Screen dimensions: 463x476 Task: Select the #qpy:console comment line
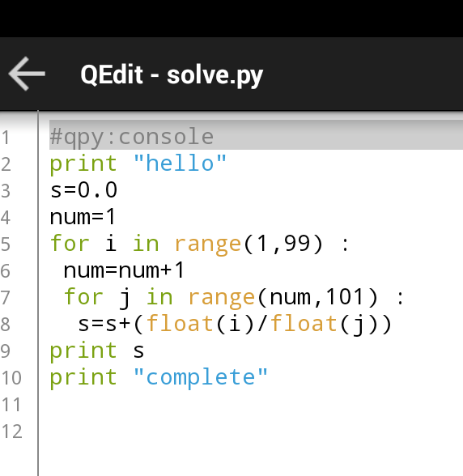click(131, 137)
